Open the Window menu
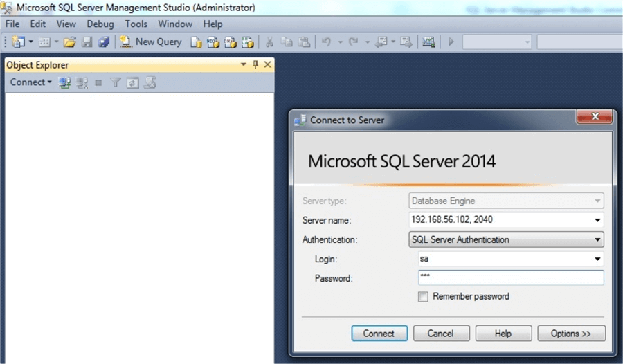The width and height of the screenshot is (623, 364). 175,24
